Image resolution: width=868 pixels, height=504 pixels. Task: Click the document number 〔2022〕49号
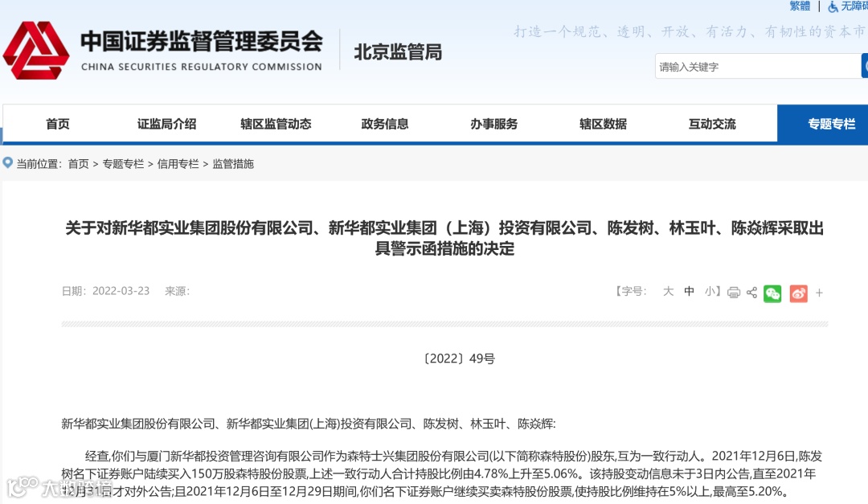point(459,359)
